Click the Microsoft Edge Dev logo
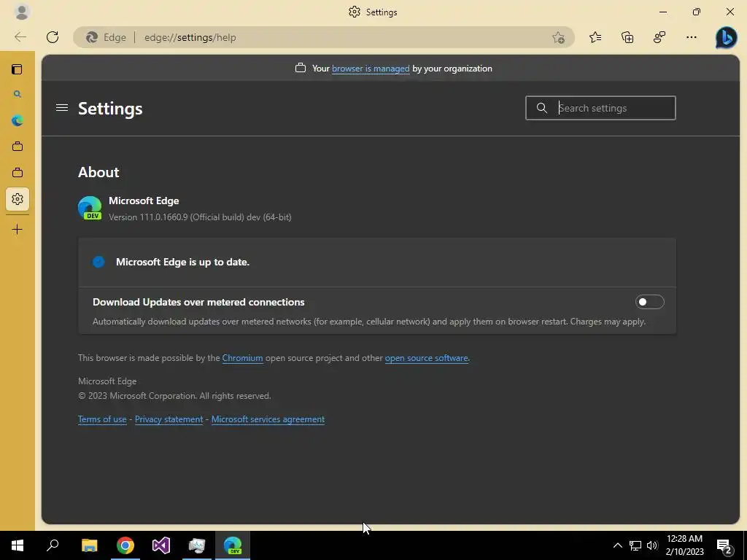747x560 pixels. coord(90,208)
